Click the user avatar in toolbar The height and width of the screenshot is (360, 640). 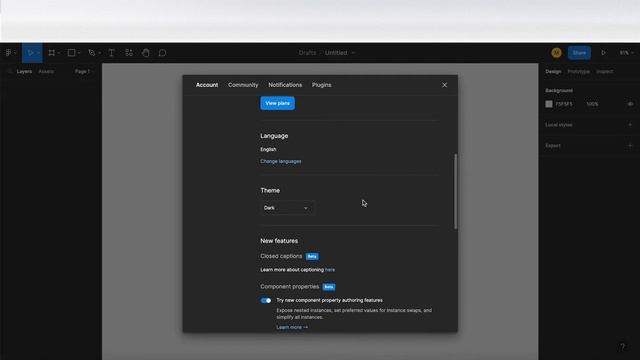[556, 53]
